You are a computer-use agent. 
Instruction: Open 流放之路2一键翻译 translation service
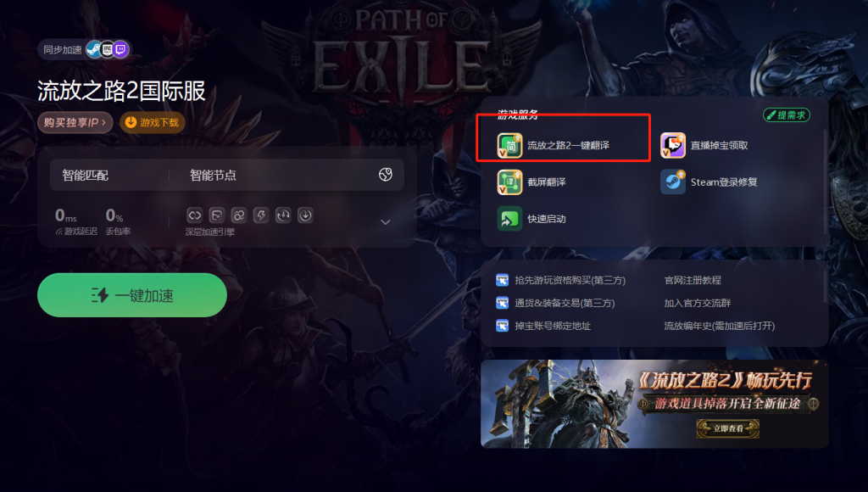pos(553,145)
